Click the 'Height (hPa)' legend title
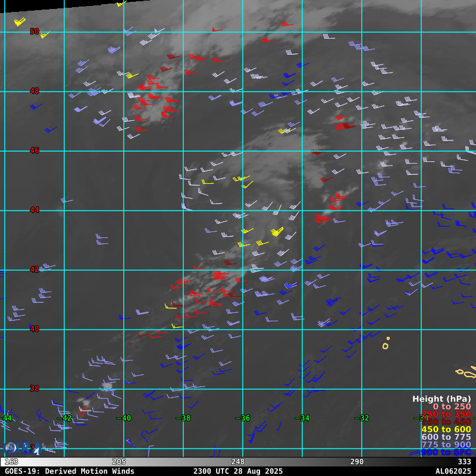 [441, 399]
